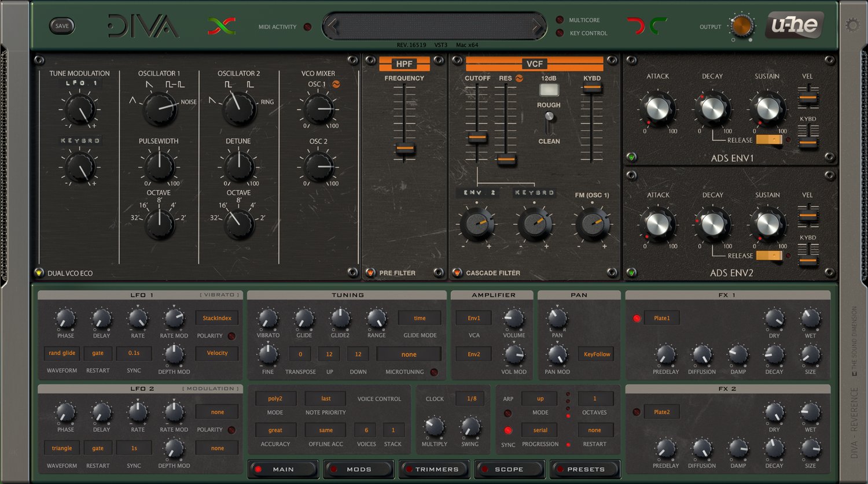Click the Env2 VOL MOD source button

pos(474,354)
